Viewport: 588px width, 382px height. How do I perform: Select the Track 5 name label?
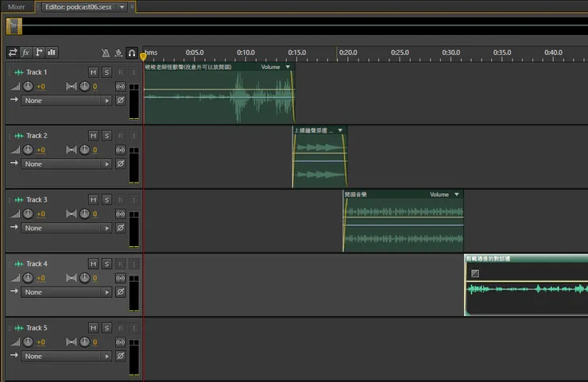tap(37, 328)
